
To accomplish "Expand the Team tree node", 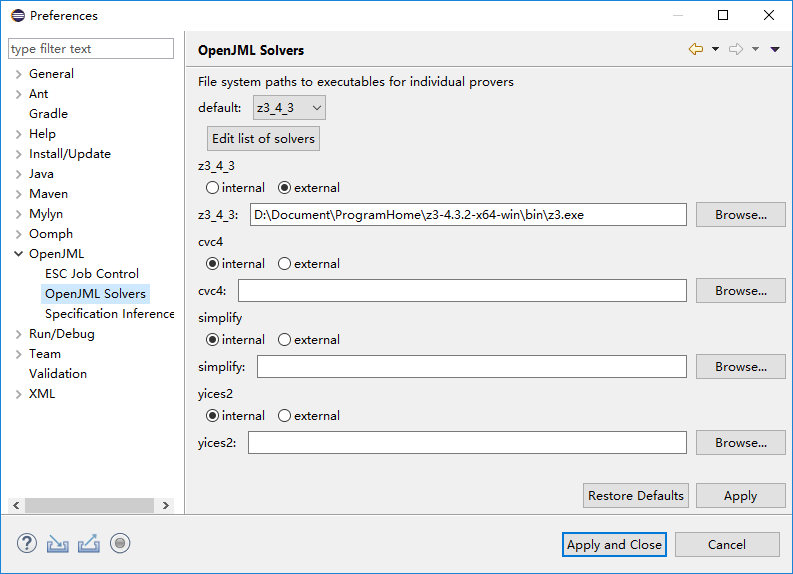I will (x=19, y=355).
